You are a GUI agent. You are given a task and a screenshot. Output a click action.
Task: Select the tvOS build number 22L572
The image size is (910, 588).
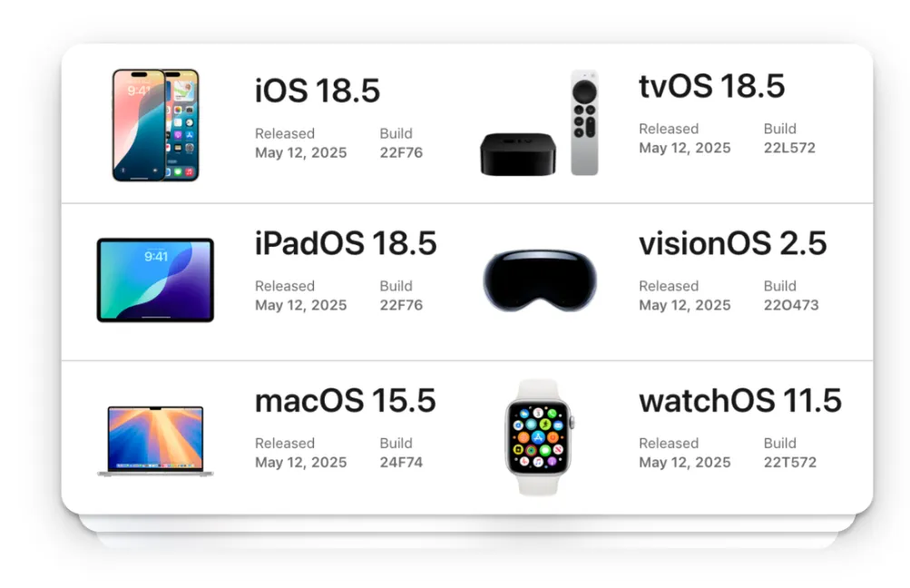[789, 148]
